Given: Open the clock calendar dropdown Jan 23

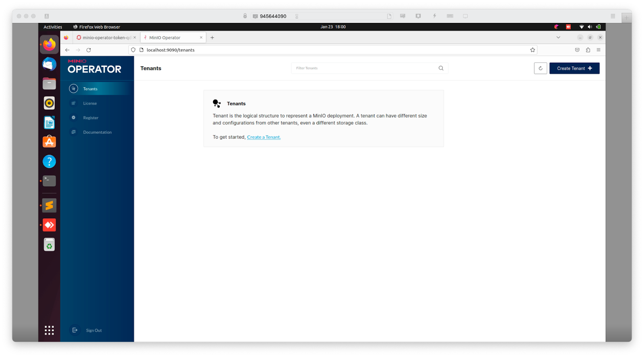Looking at the screenshot, I should coord(332,27).
